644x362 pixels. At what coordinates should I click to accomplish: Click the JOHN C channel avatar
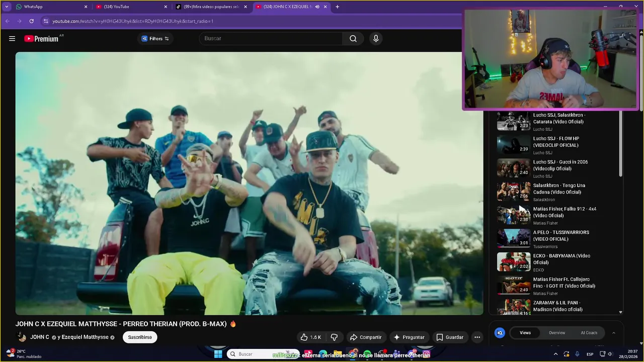pos(21,337)
